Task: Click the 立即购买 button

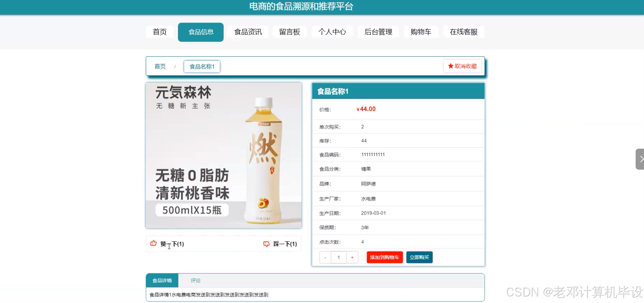Action: pos(419,257)
